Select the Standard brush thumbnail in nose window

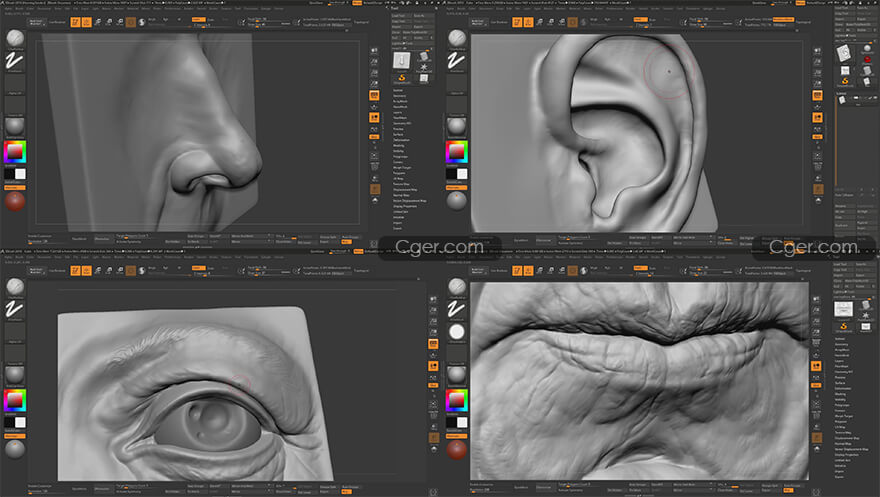[x=15, y=38]
